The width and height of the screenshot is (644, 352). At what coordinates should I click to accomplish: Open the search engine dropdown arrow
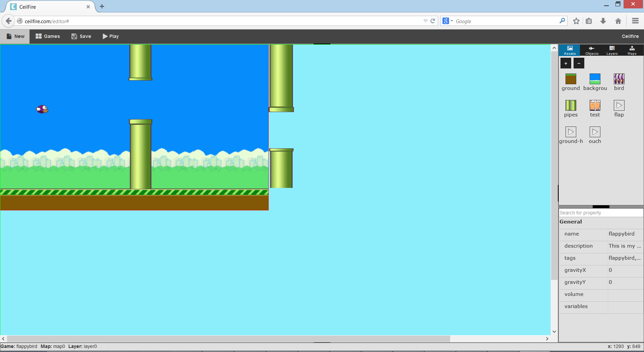pos(452,21)
